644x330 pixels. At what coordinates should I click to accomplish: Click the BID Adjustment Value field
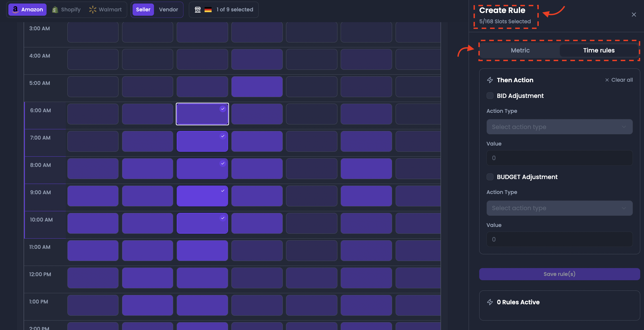pos(560,158)
